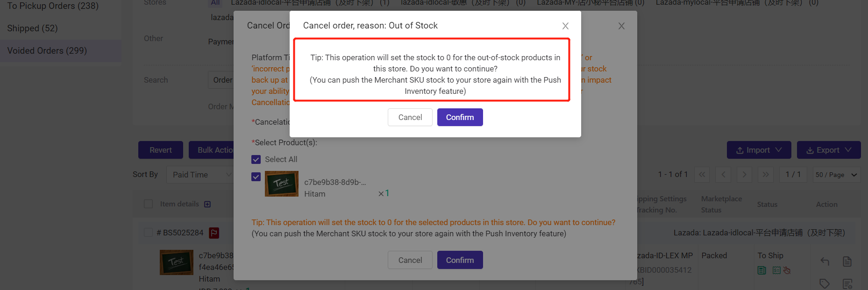This screenshot has width=868, height=290.
Task: Tick the BS5025284 order checkbox
Action: coord(149,233)
